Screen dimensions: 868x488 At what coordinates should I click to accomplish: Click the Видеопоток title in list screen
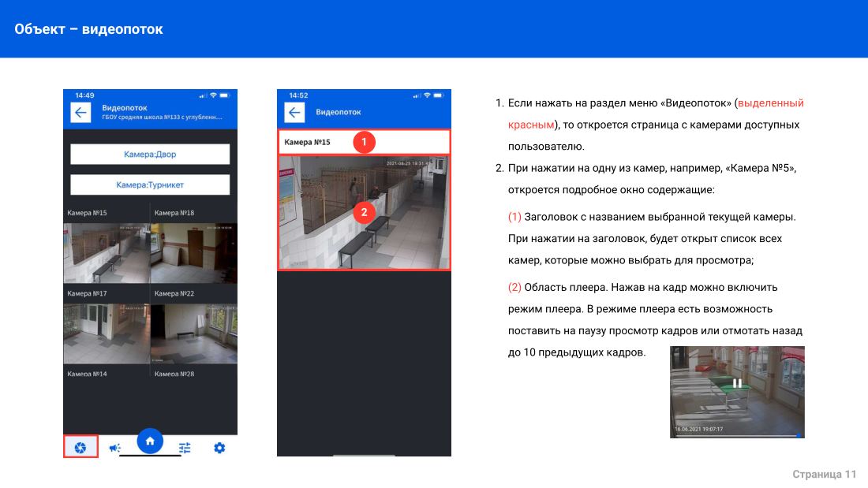125,108
